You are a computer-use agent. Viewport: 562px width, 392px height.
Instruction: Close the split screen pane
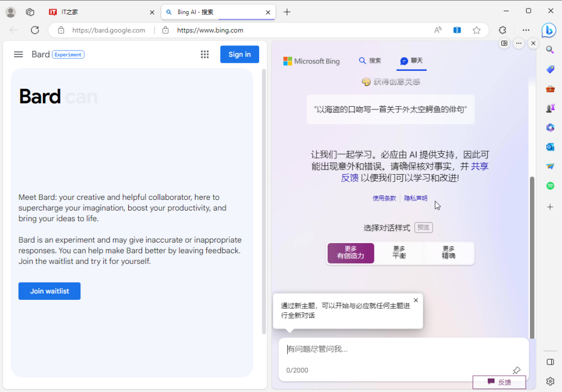(x=533, y=43)
